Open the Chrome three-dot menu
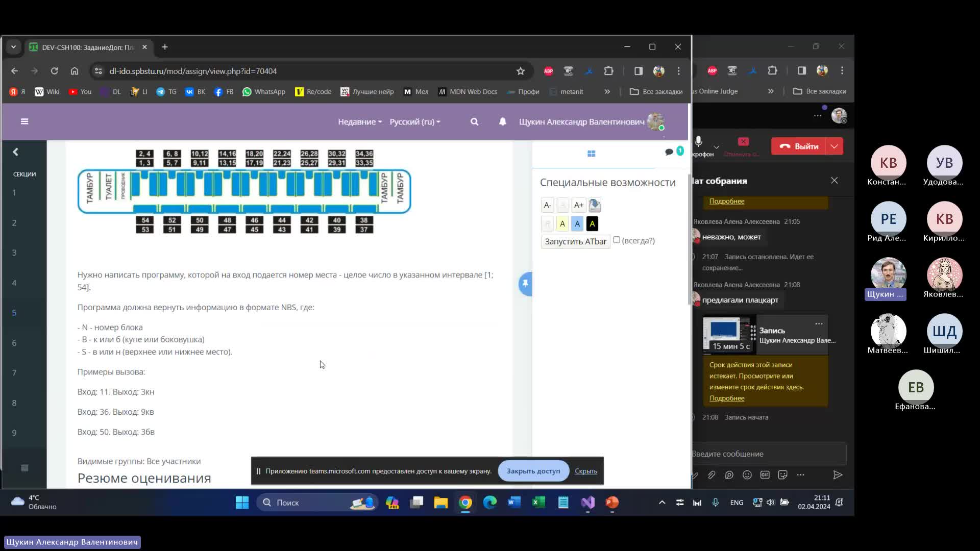The height and width of the screenshot is (551, 980). pyautogui.click(x=678, y=71)
